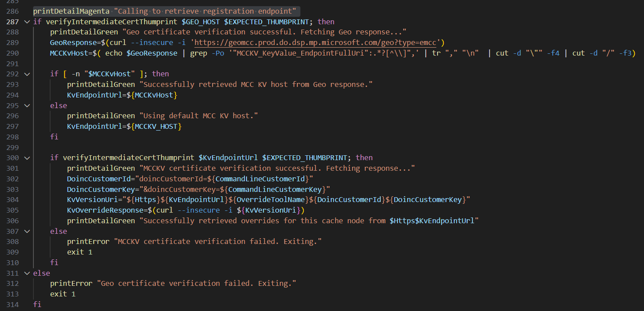This screenshot has width=644, height=311.
Task: Click the KvOverrideResponse assignment on line 305
Action: tap(105, 210)
